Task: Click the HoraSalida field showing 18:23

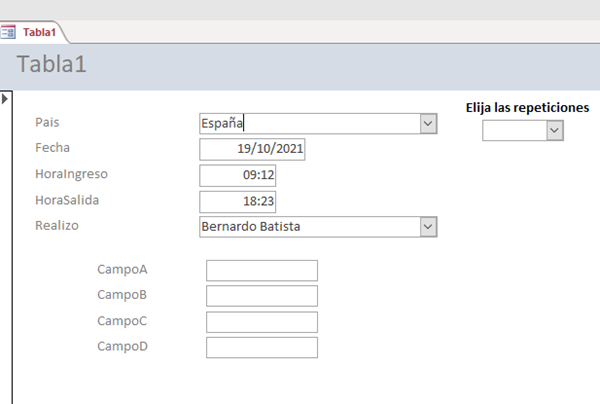Action: [x=238, y=201]
